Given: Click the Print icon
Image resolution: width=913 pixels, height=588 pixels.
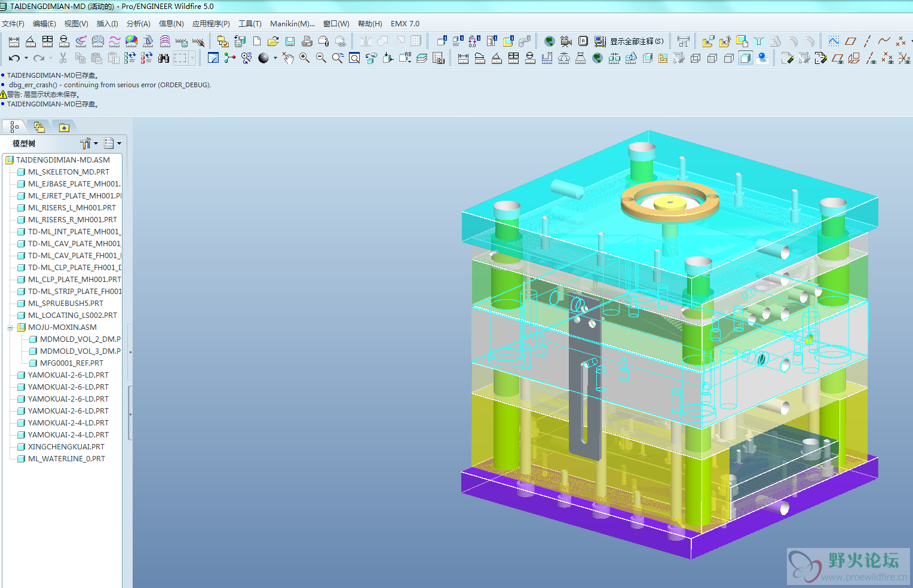Looking at the screenshot, I should 307,41.
